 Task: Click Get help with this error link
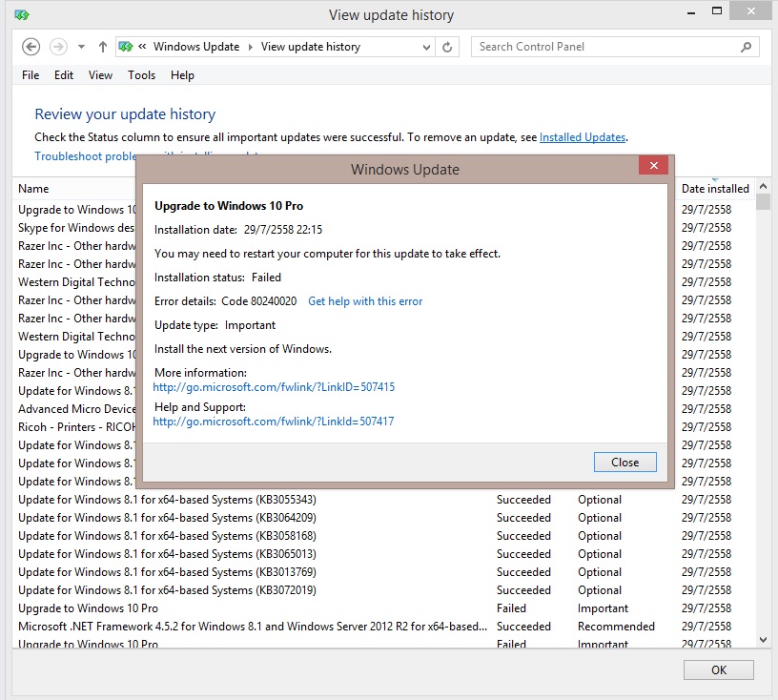pyautogui.click(x=365, y=301)
